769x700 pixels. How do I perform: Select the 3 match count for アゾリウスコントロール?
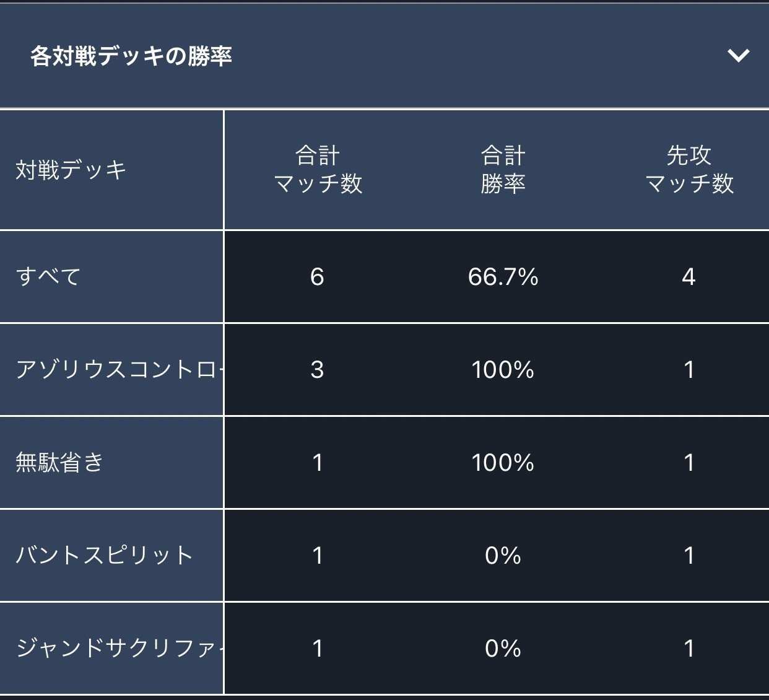(318, 370)
